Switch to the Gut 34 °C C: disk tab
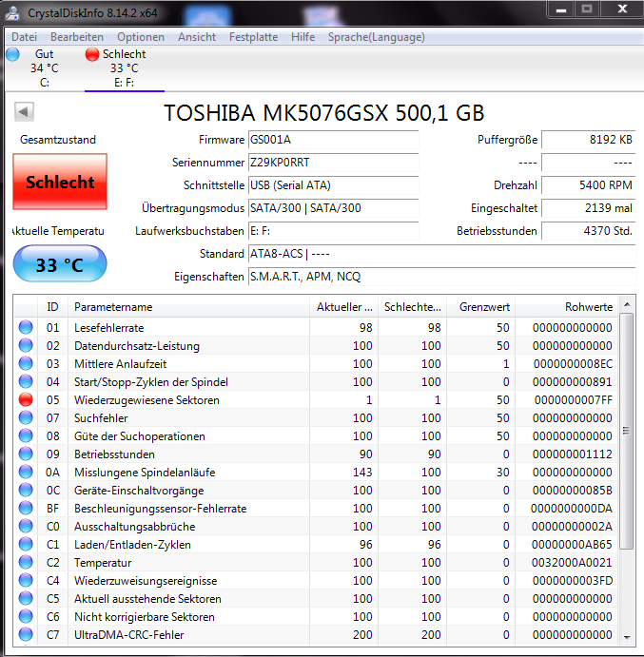Screen dimensions: 644x657 [44, 68]
